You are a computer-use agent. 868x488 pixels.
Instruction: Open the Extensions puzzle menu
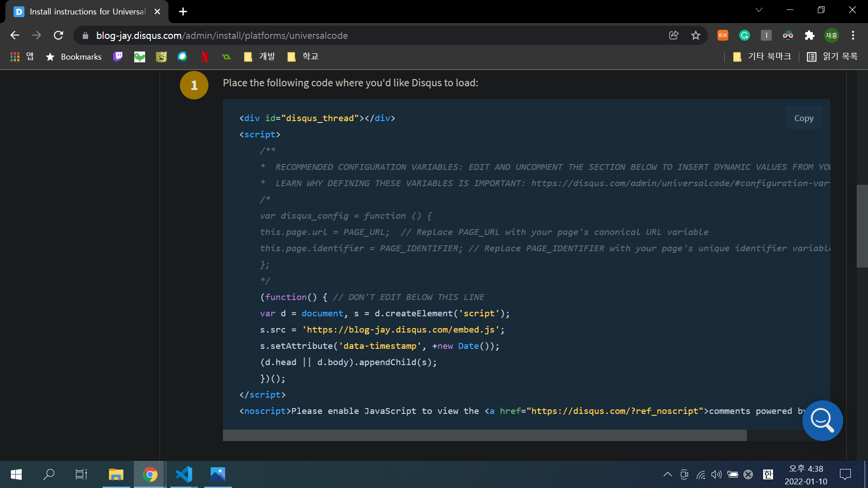click(810, 35)
